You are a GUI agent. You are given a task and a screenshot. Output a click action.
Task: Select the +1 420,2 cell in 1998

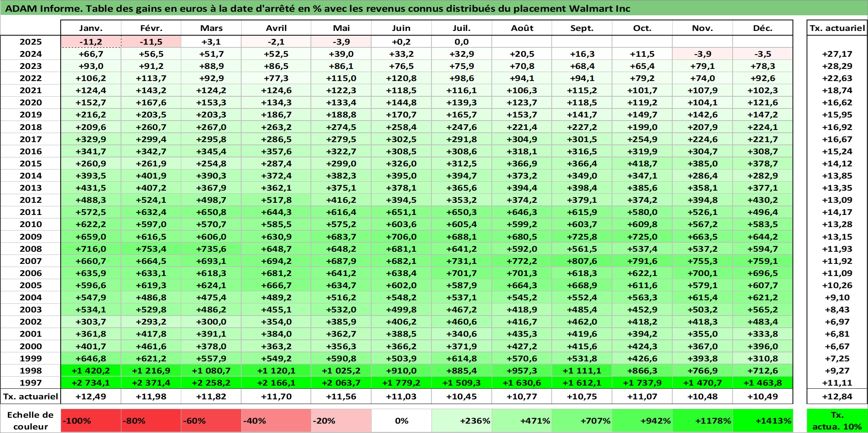point(91,371)
